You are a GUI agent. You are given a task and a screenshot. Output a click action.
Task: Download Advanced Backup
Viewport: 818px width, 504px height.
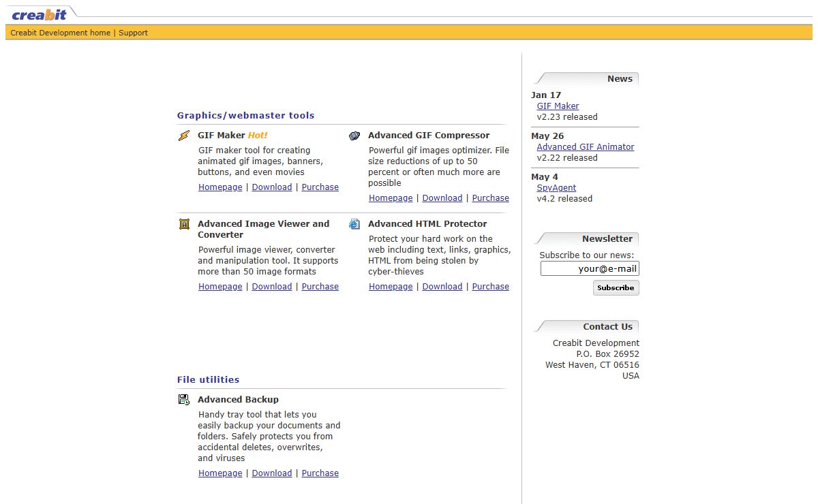pos(272,473)
